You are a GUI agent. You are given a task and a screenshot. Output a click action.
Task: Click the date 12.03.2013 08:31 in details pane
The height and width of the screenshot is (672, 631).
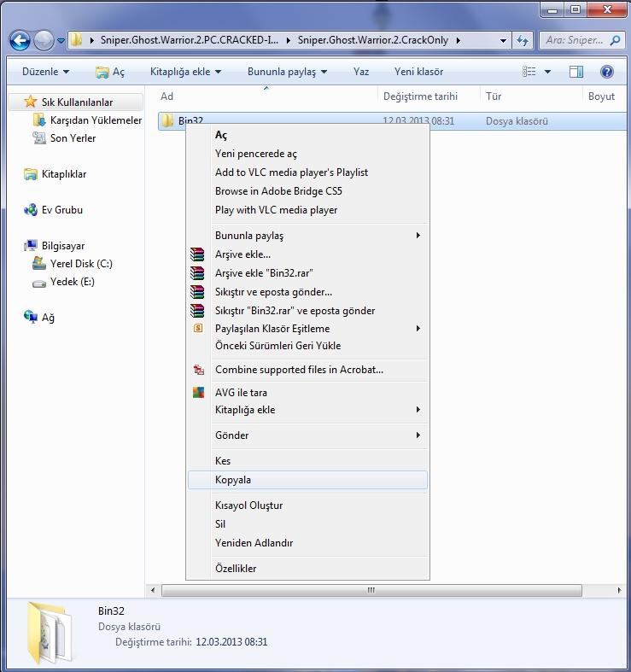click(x=231, y=642)
